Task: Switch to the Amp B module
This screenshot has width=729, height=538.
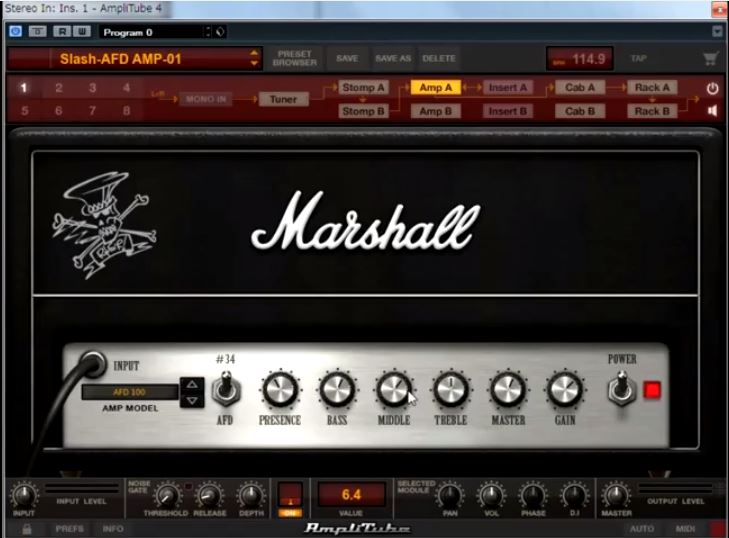Action: [x=436, y=111]
